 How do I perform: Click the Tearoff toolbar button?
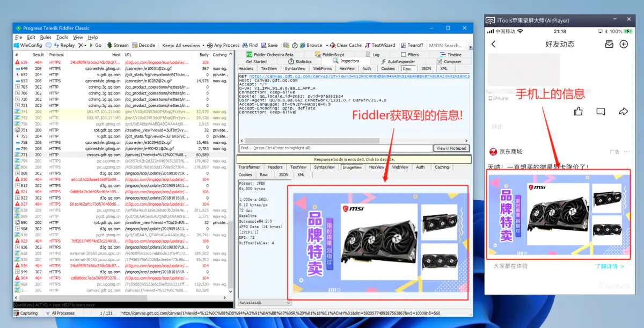[x=412, y=46]
